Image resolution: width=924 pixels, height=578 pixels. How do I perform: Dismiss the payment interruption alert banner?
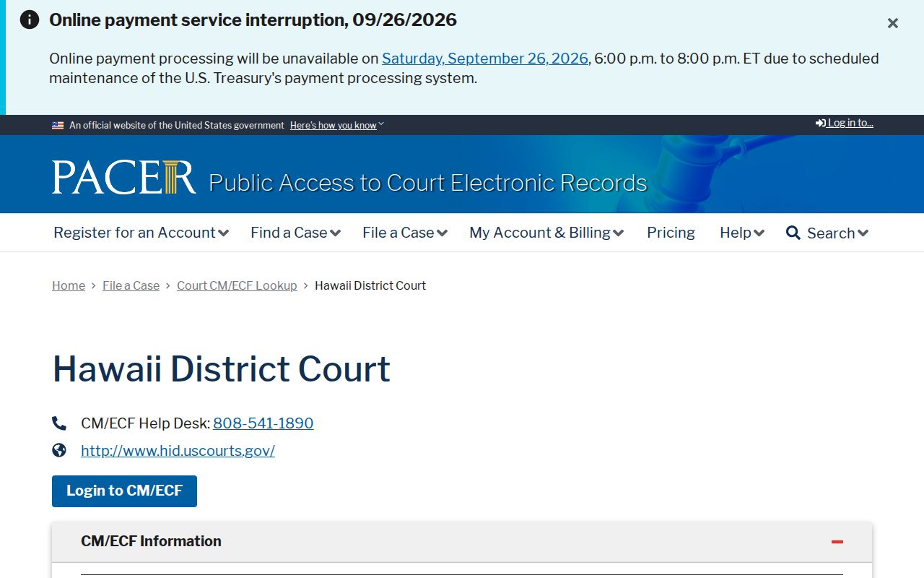click(x=893, y=23)
